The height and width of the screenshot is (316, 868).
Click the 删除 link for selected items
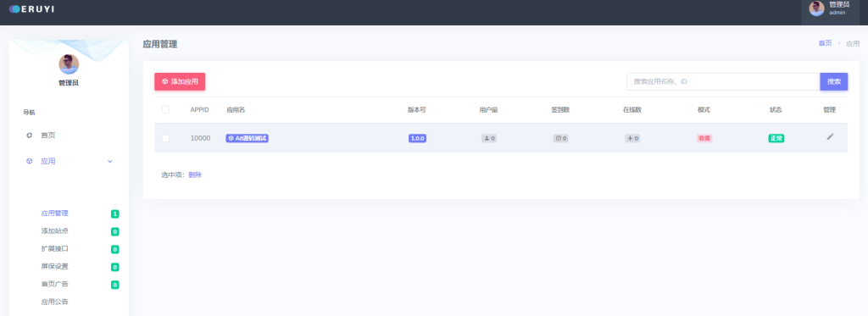(195, 175)
